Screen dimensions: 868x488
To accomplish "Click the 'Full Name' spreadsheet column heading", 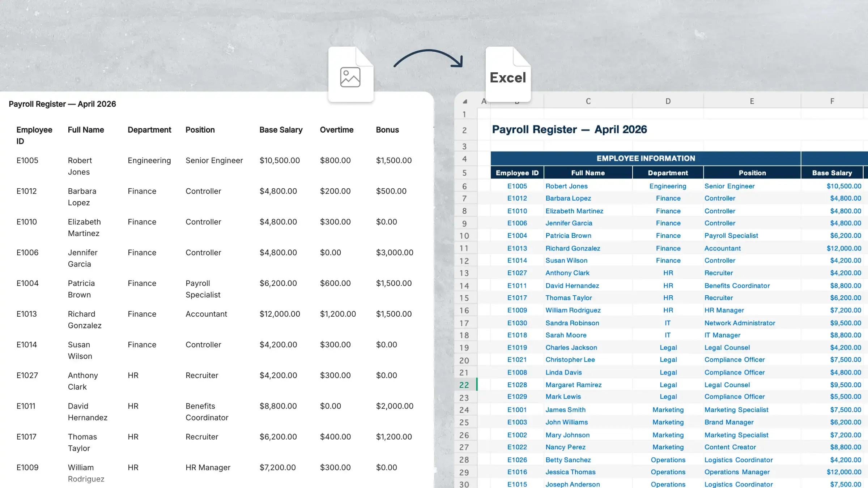I will [588, 173].
